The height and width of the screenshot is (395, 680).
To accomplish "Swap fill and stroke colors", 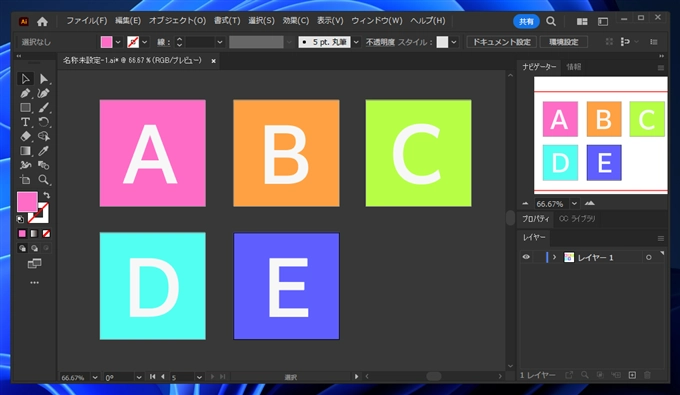I will 46,195.
